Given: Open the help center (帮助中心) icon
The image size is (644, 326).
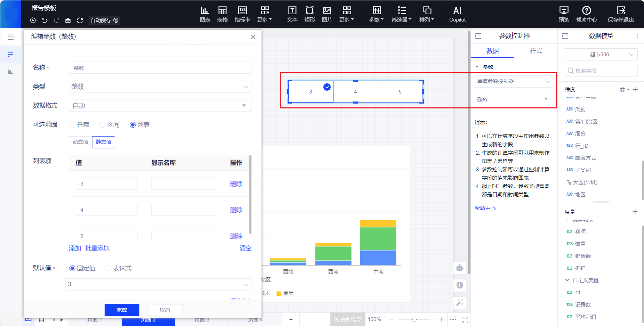Looking at the screenshot, I should tap(586, 14).
